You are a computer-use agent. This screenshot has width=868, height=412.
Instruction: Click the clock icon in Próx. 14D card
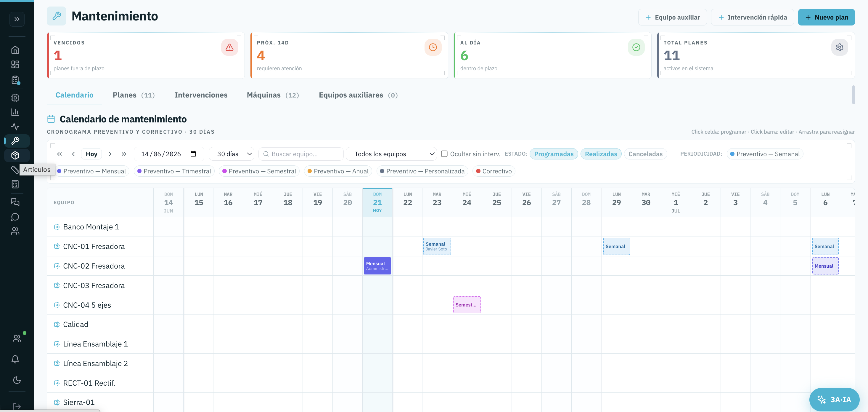tap(433, 47)
